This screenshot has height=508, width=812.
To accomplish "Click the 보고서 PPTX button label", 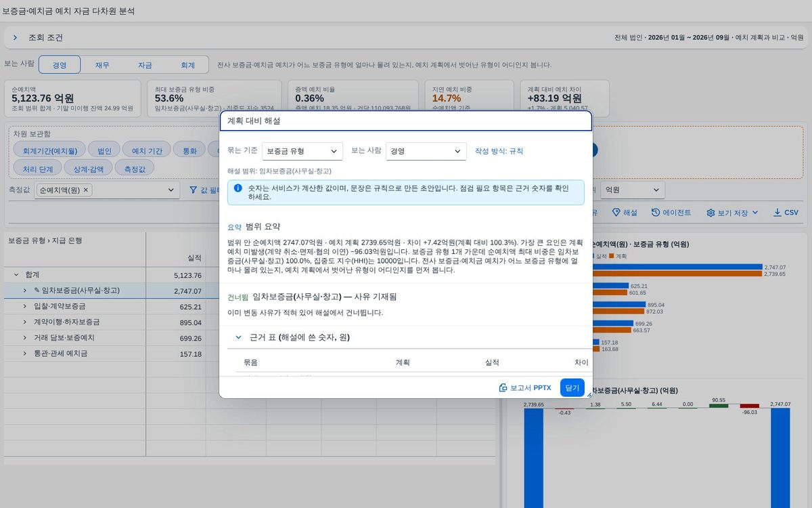I will pos(531,388).
